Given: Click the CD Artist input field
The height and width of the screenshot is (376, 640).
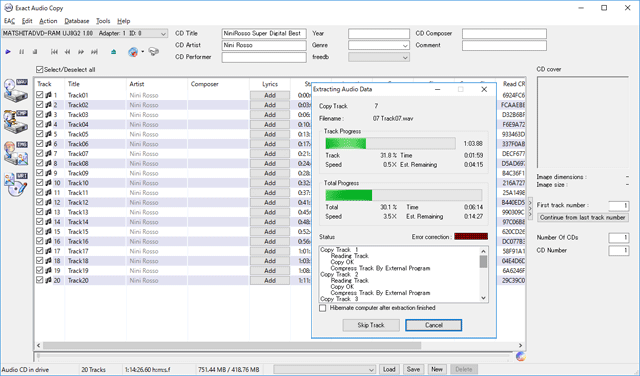Looking at the screenshot, I should [264, 45].
